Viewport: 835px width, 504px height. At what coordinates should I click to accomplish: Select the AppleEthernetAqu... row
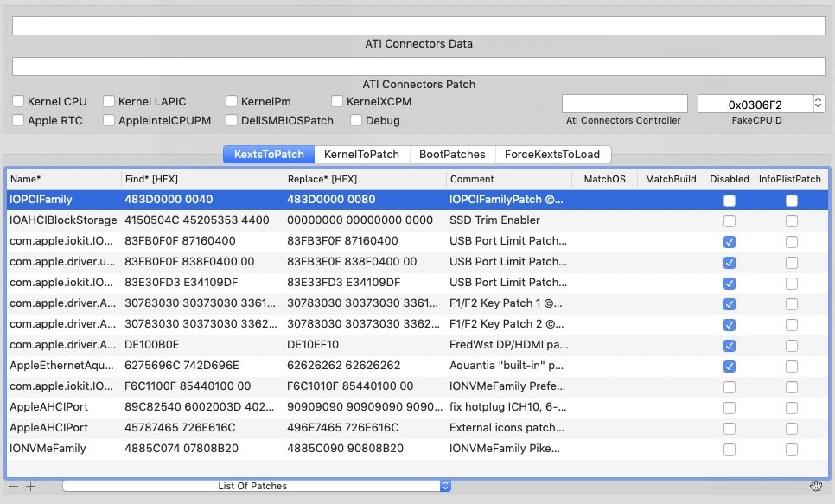point(417,366)
